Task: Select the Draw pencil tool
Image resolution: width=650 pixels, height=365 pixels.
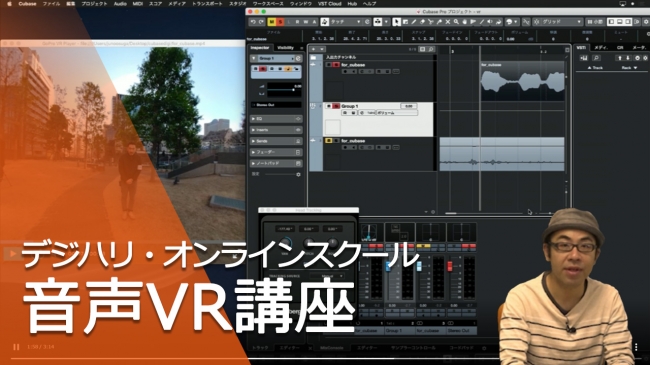Action: tap(414, 22)
